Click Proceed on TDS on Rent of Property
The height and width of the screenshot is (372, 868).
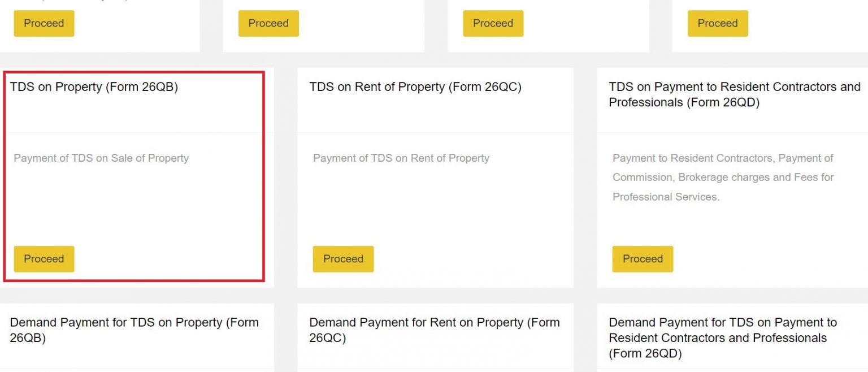click(343, 258)
